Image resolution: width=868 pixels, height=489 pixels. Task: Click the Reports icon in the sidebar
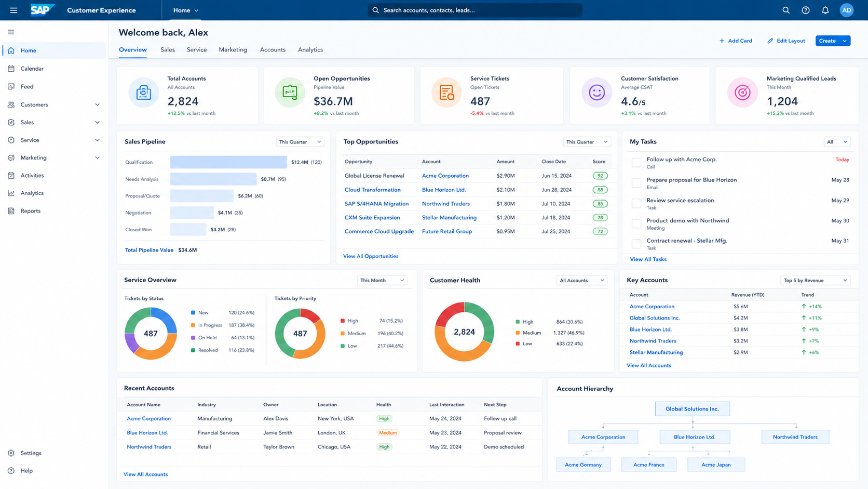[11, 211]
